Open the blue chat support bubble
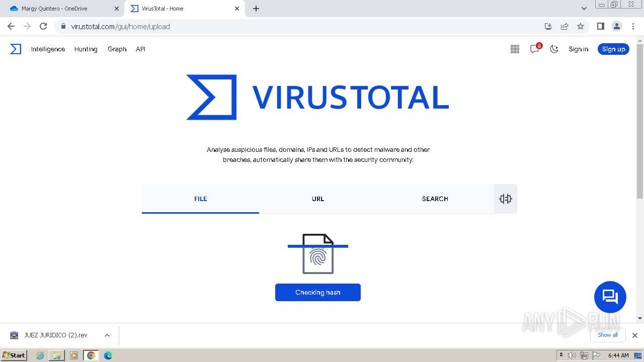 pyautogui.click(x=610, y=297)
